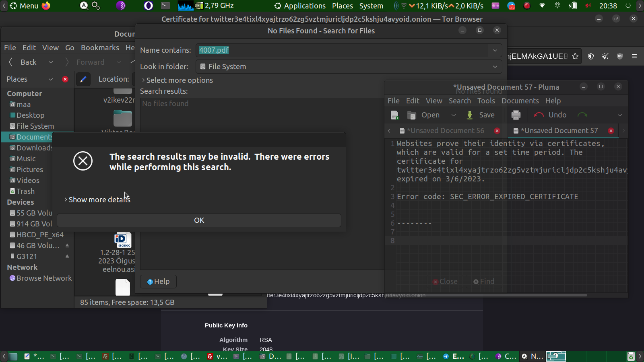
Task: Open the DigiDoc file in Documents
Action: pyautogui.click(x=123, y=240)
